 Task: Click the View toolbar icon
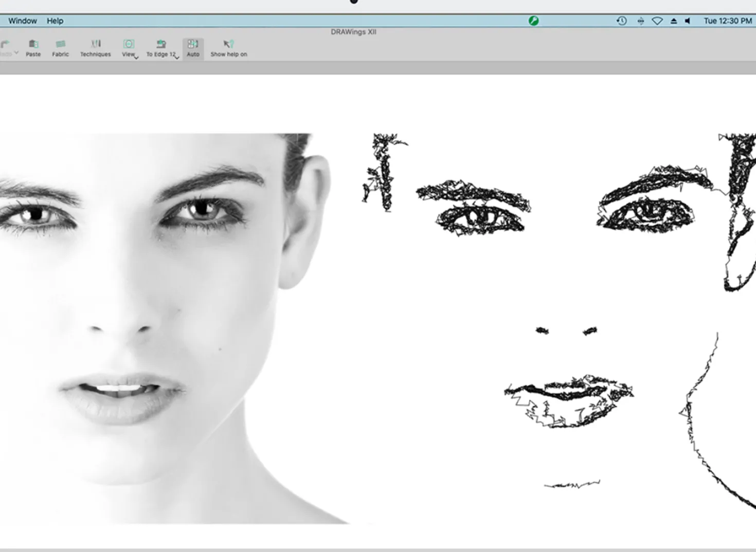[x=129, y=44]
